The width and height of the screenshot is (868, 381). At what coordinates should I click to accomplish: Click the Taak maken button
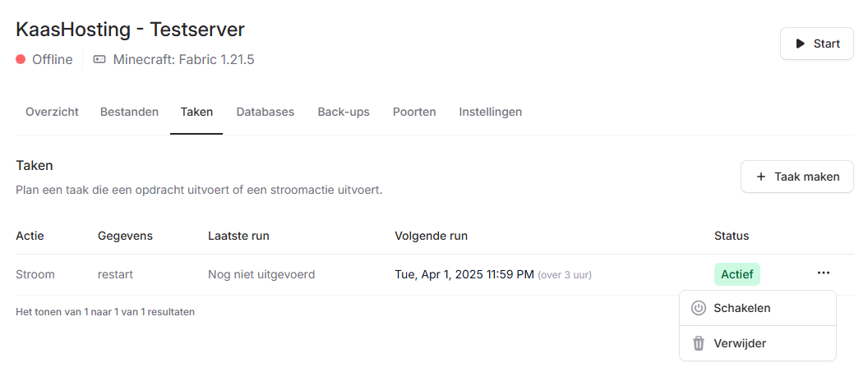tap(796, 177)
